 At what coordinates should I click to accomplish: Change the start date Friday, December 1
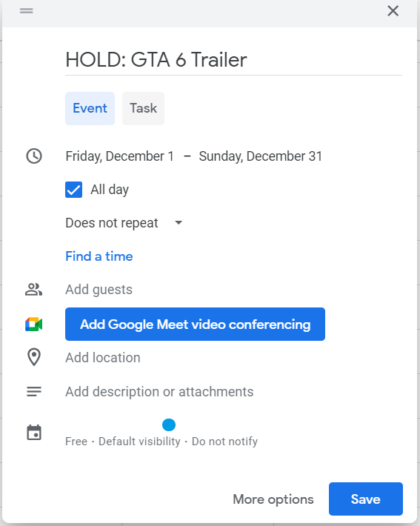(x=120, y=156)
